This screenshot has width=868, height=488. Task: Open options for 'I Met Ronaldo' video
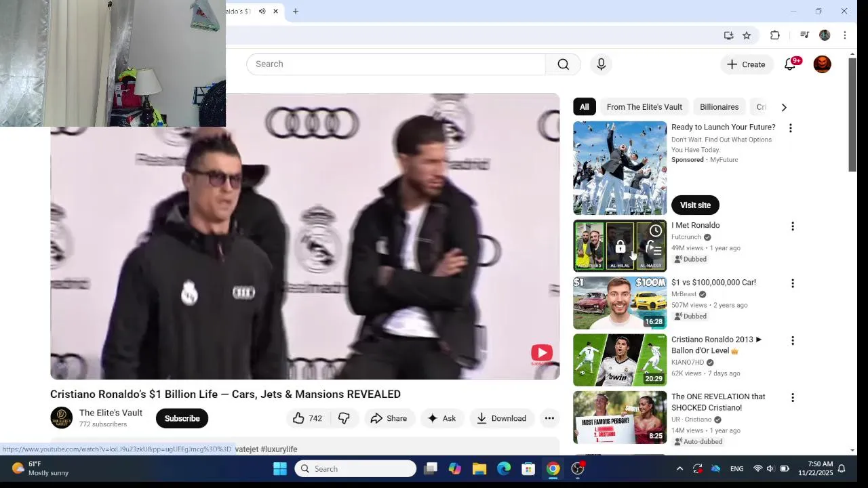click(792, 226)
